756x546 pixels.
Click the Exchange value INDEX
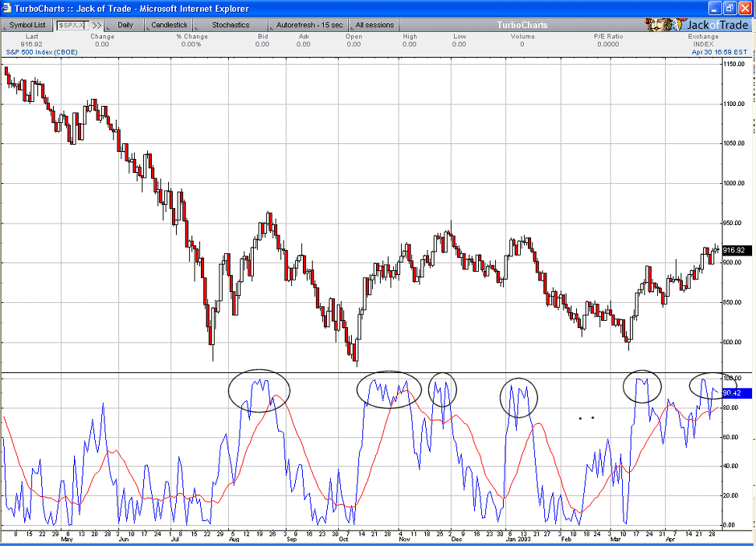[x=703, y=44]
